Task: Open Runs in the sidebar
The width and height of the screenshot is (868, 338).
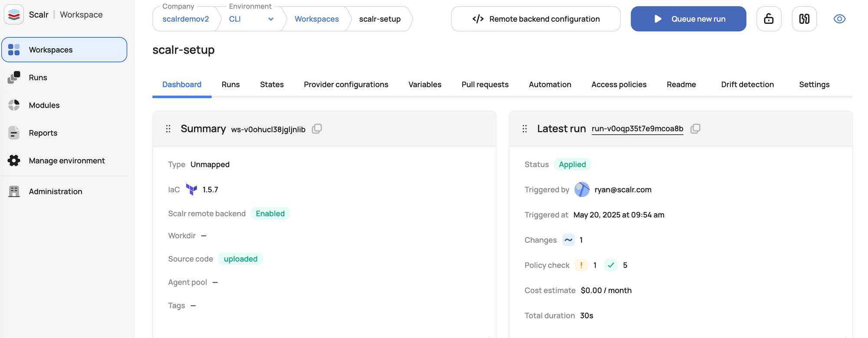Action: (x=64, y=77)
